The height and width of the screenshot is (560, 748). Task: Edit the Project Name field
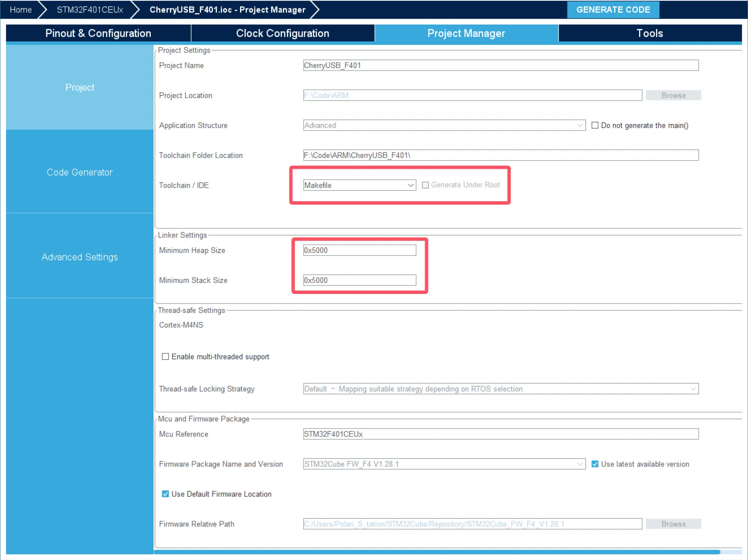[501, 65]
